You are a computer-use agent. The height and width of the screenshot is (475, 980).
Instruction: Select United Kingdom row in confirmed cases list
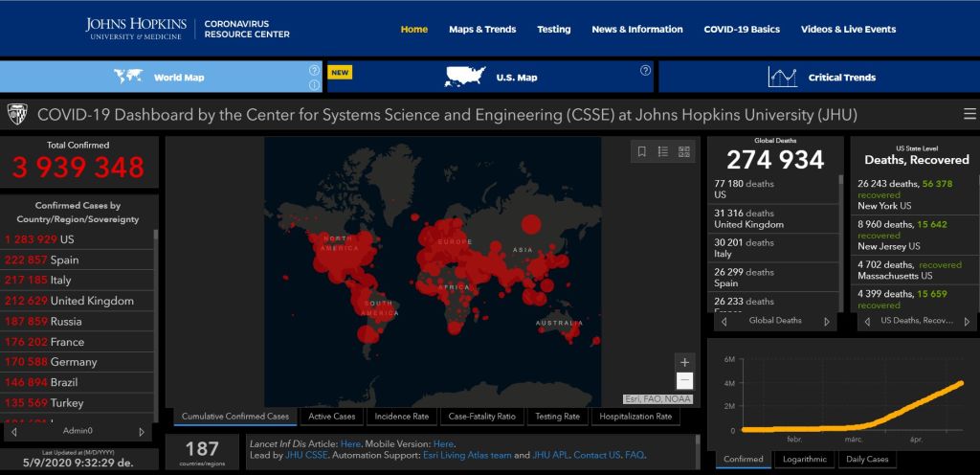point(77,301)
